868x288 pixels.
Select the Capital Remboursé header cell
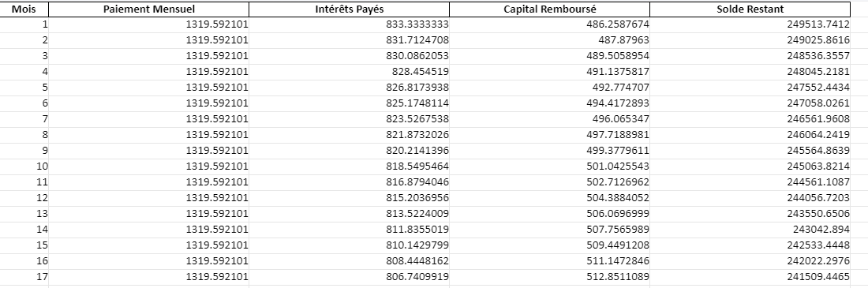550,9
